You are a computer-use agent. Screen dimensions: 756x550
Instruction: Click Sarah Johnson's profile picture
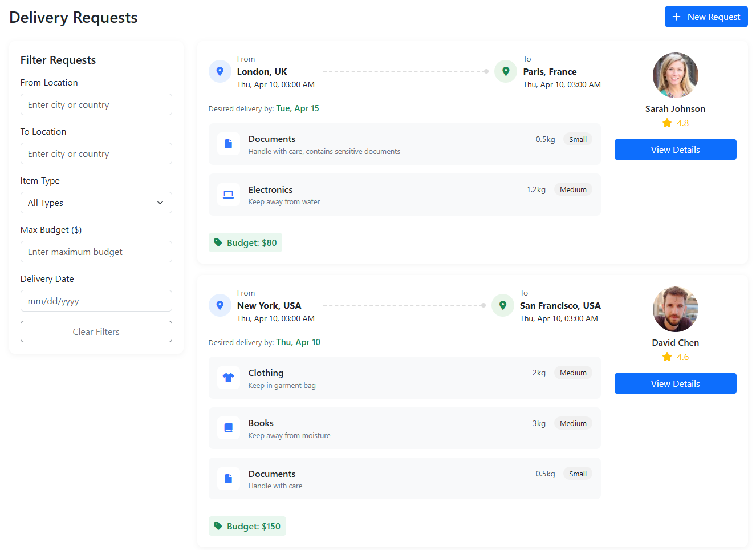point(675,75)
